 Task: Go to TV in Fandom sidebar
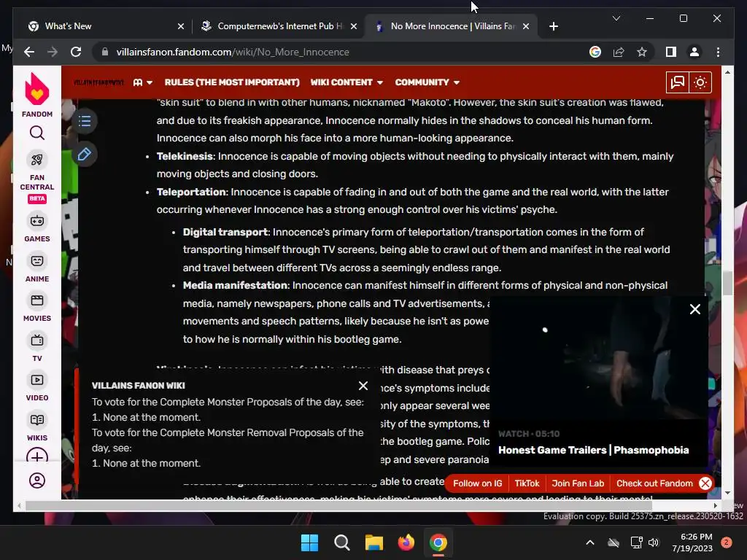coord(36,347)
